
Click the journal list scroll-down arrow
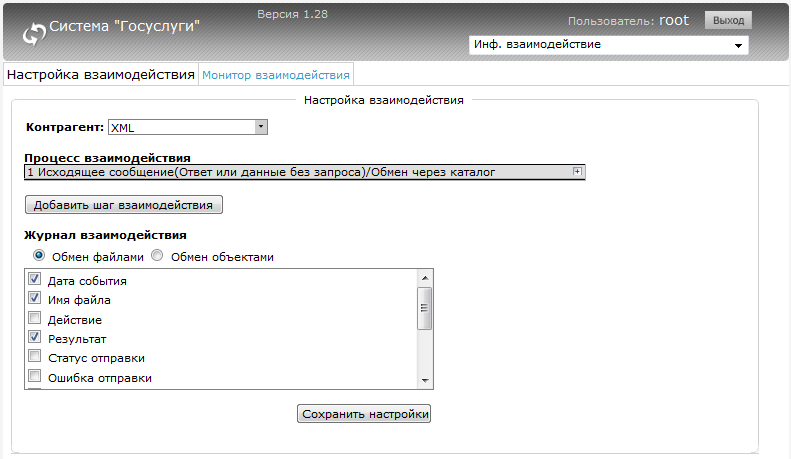pyautogui.click(x=425, y=380)
